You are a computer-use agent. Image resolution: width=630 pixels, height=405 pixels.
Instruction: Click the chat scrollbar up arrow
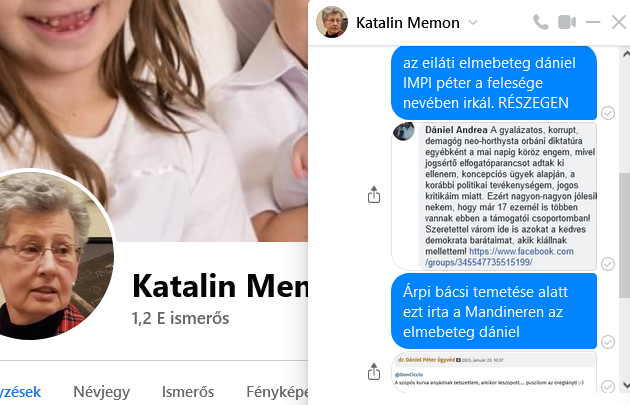click(x=626, y=53)
